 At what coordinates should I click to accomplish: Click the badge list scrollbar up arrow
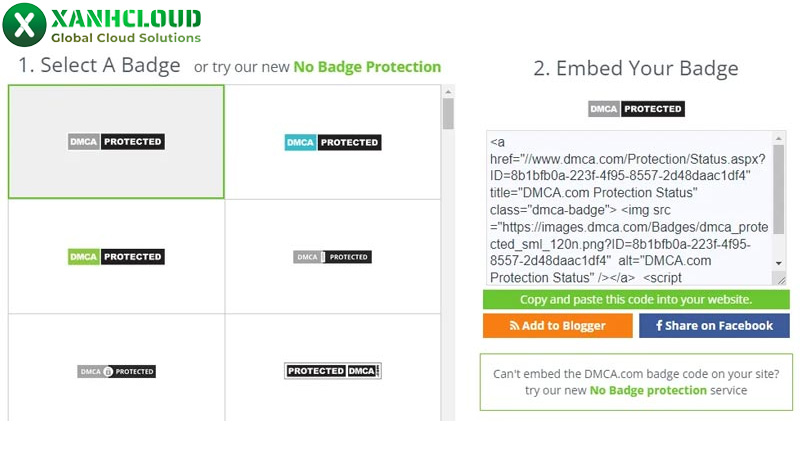point(448,91)
